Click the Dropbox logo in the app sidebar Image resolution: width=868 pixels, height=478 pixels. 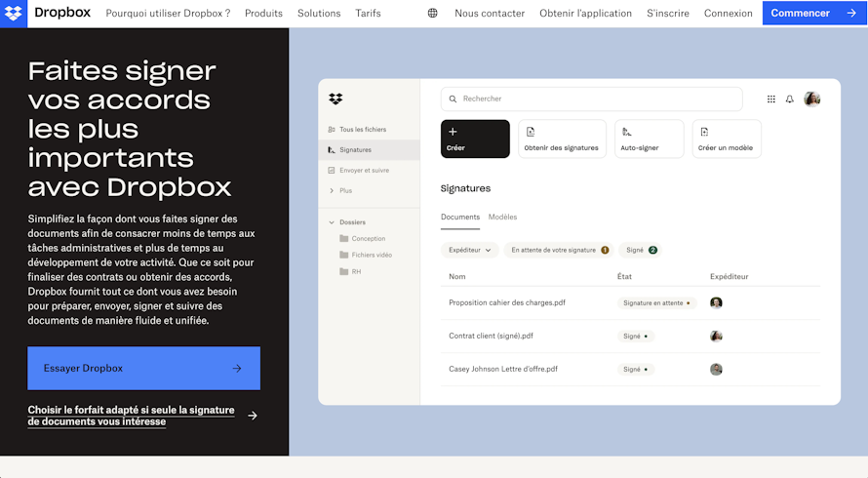pyautogui.click(x=335, y=99)
